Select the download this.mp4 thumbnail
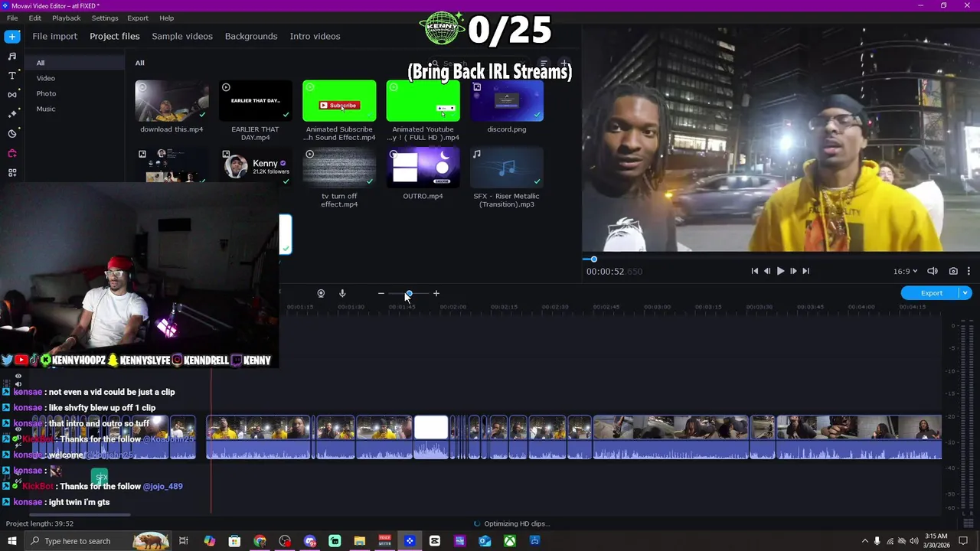Screen dimensions: 980x551 pyautogui.click(x=171, y=101)
